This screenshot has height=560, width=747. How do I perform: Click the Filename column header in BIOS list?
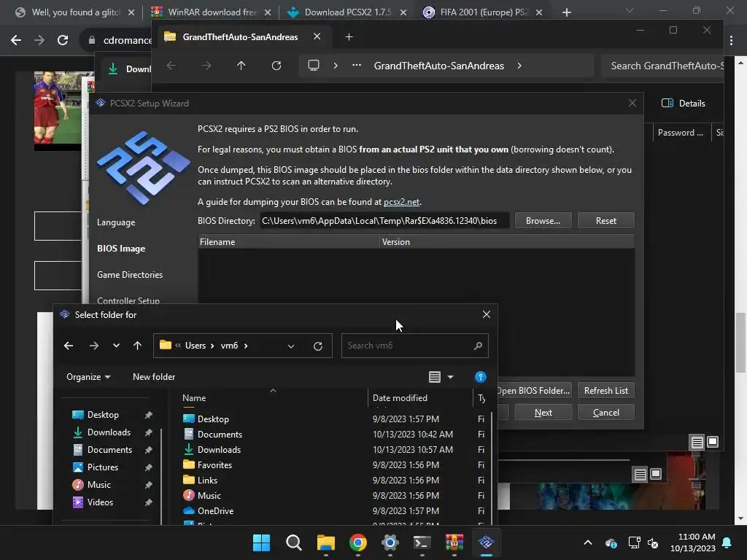tap(289, 242)
